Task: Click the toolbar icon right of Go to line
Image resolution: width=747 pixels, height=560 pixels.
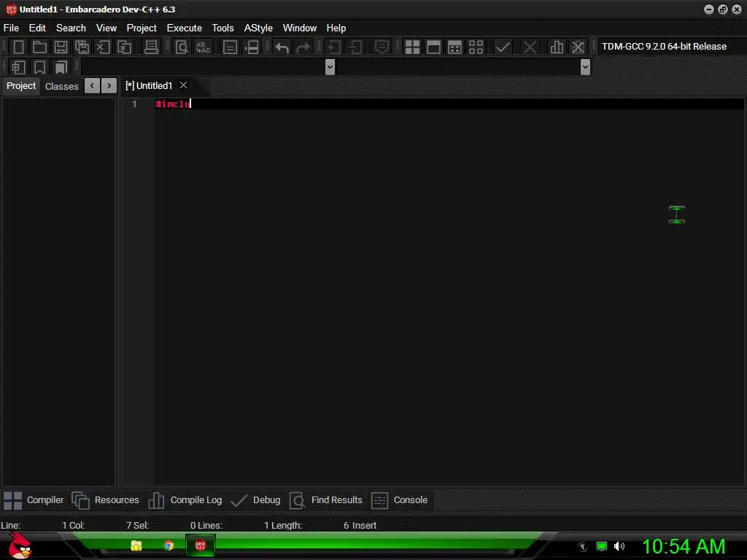Action: click(x=252, y=47)
